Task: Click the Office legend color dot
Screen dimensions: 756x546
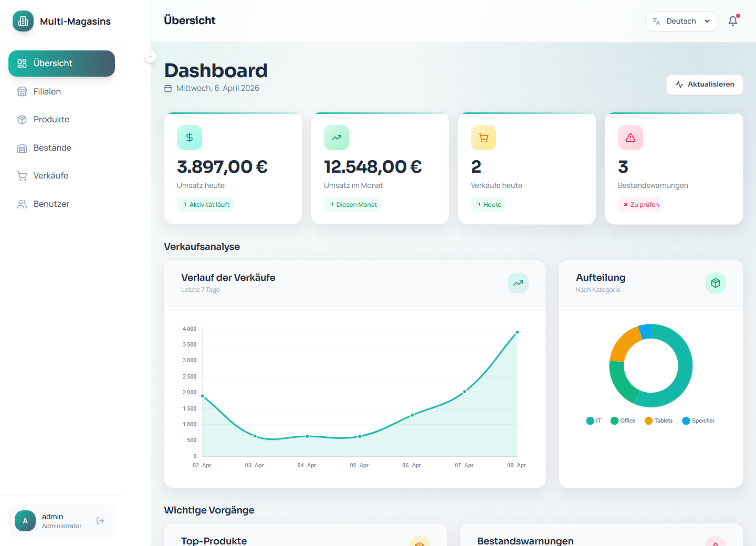Action: (614, 421)
